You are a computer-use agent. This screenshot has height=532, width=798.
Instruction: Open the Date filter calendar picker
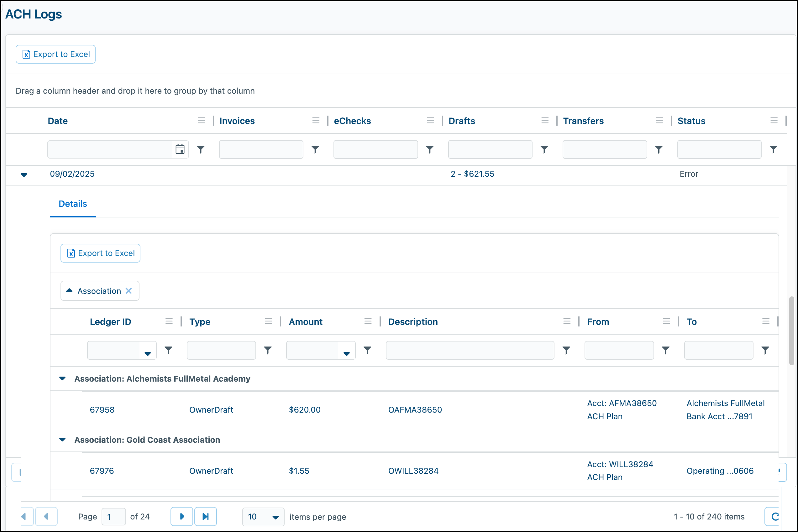pos(180,149)
